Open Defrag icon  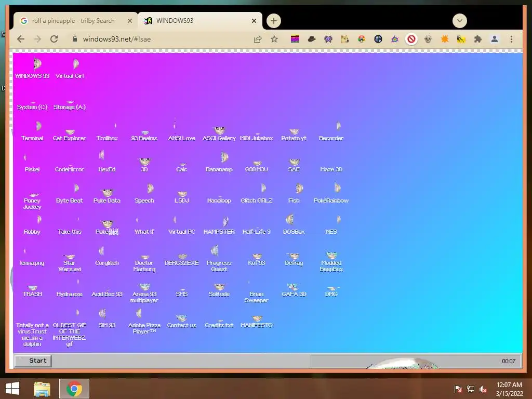point(294,260)
